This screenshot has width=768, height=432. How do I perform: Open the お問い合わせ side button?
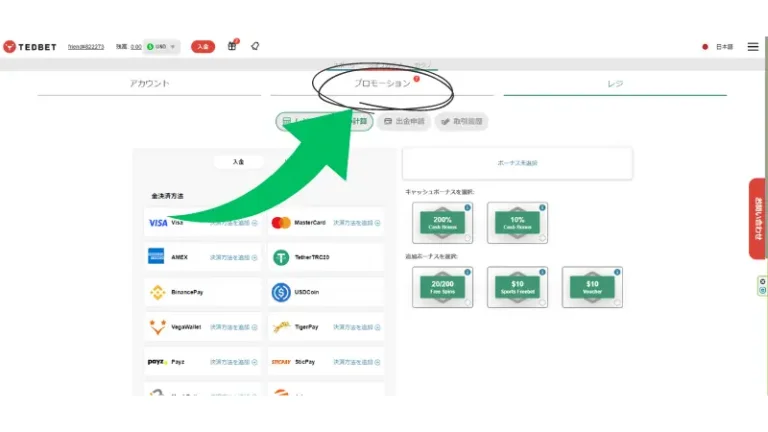(x=757, y=218)
